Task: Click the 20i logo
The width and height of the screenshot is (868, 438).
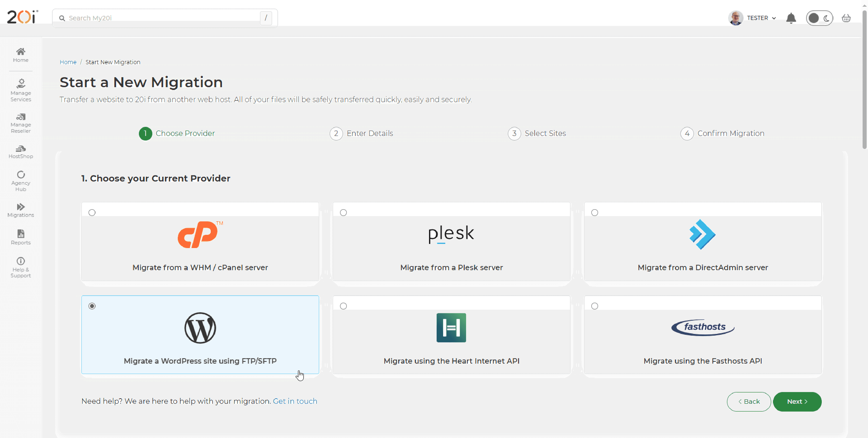Action: [23, 17]
